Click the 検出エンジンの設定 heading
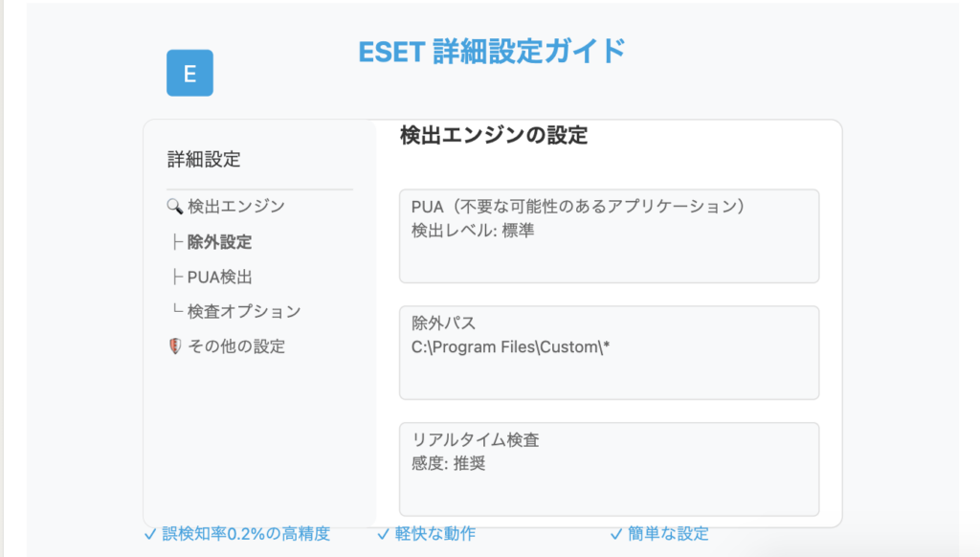980x557 pixels. 494,135
